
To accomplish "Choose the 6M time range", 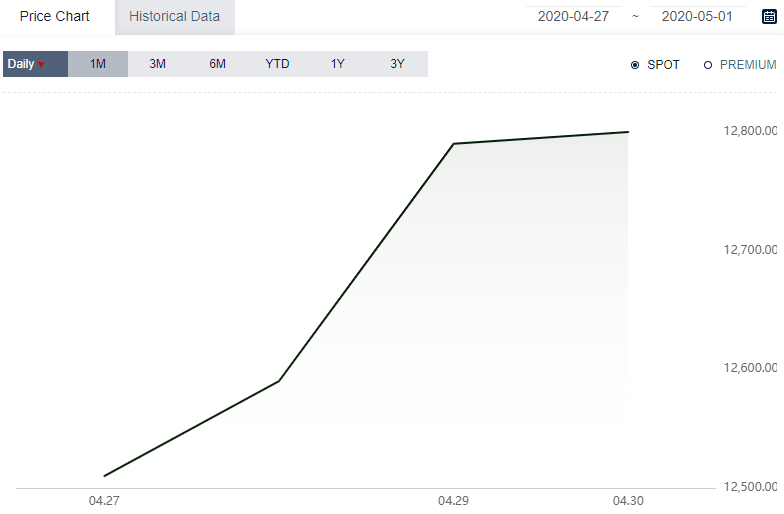I will pyautogui.click(x=218, y=64).
